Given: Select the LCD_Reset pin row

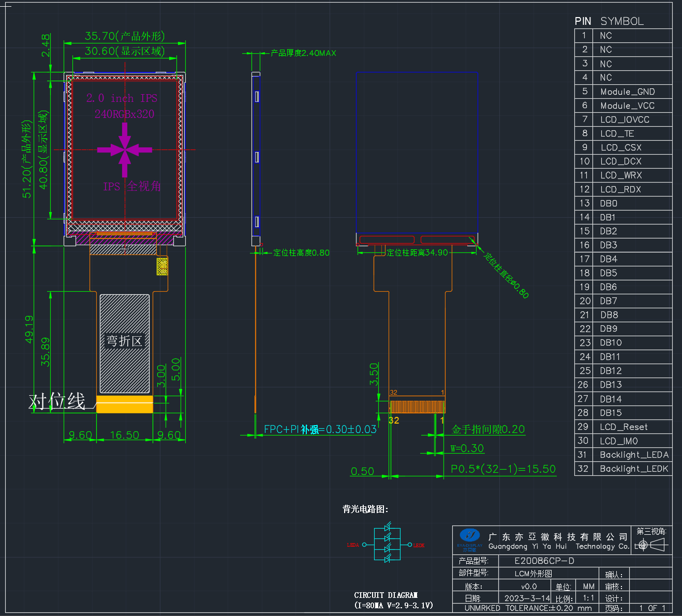Looking at the screenshot, I should 623,427.
